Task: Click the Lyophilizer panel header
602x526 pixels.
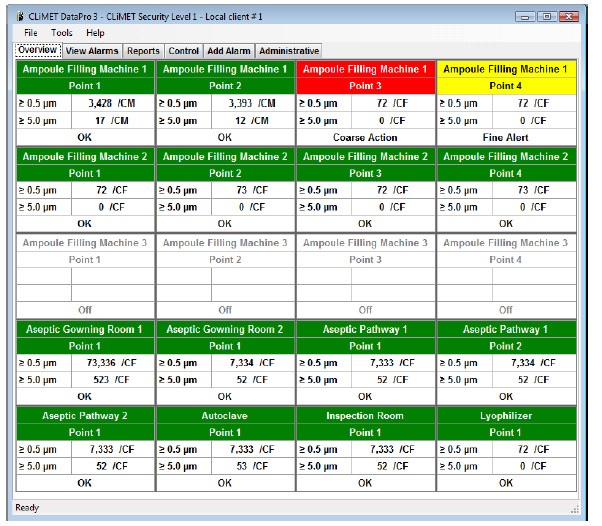Action: (x=505, y=415)
